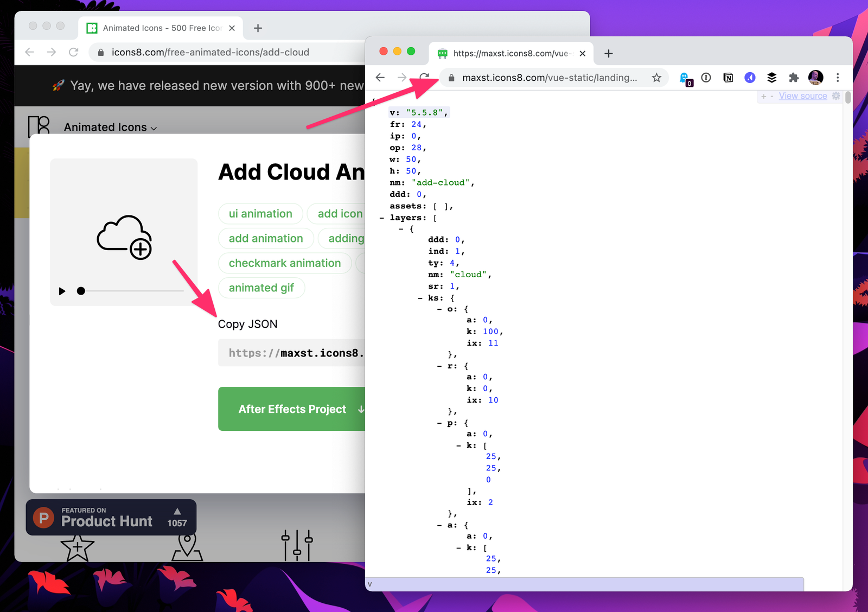Click the fr value 24
Image resolution: width=868 pixels, height=612 pixels.
416,125
